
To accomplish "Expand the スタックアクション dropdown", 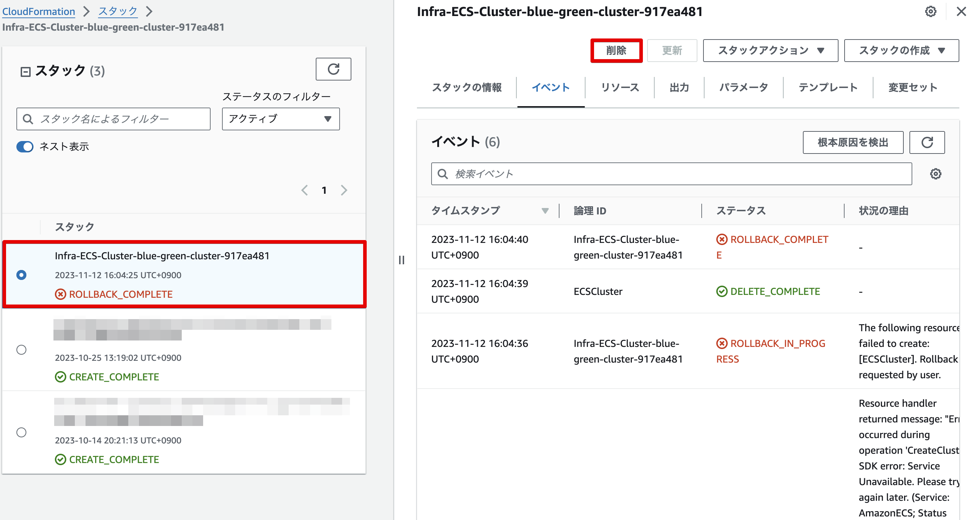I will pyautogui.click(x=770, y=51).
